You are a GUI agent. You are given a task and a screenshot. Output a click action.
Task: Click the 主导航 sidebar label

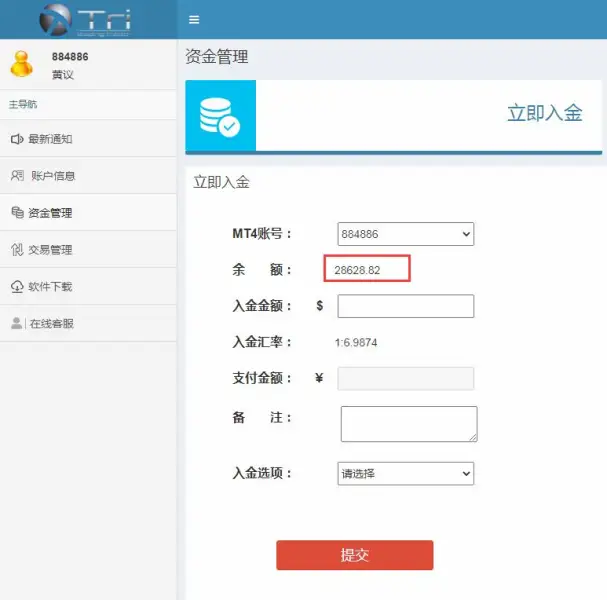click(x=23, y=104)
